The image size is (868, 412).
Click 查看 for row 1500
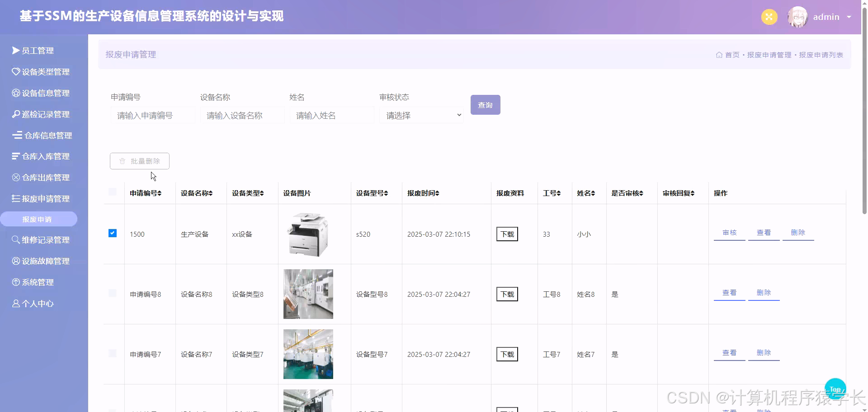[x=764, y=233]
